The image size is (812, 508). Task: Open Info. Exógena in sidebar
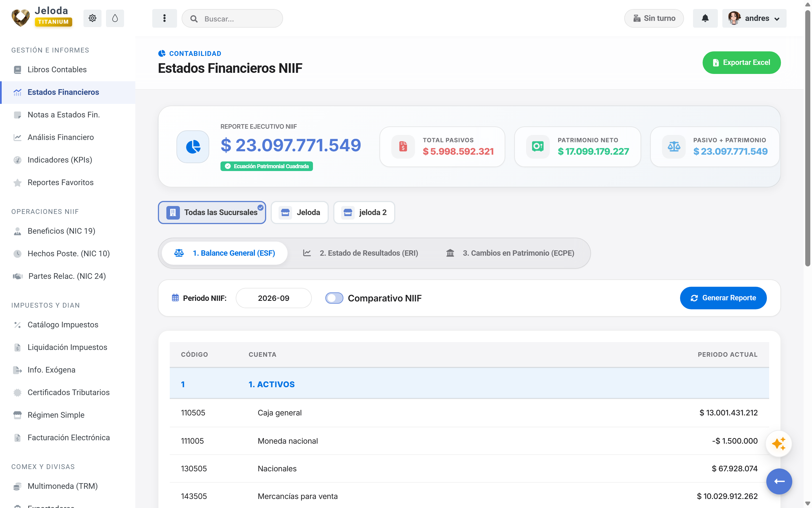[68, 370]
